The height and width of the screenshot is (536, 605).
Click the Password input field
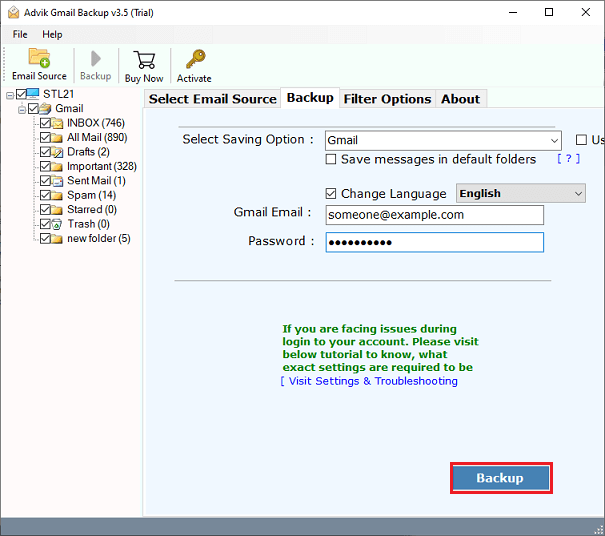[x=434, y=243]
